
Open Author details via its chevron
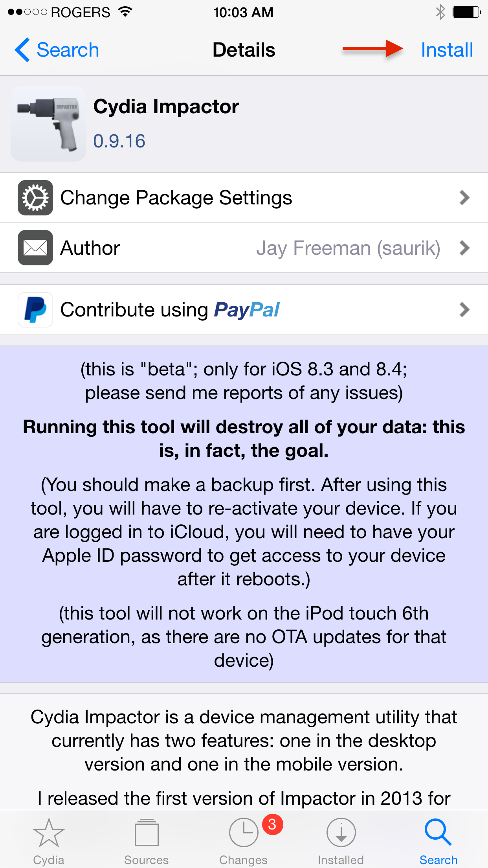click(x=464, y=248)
